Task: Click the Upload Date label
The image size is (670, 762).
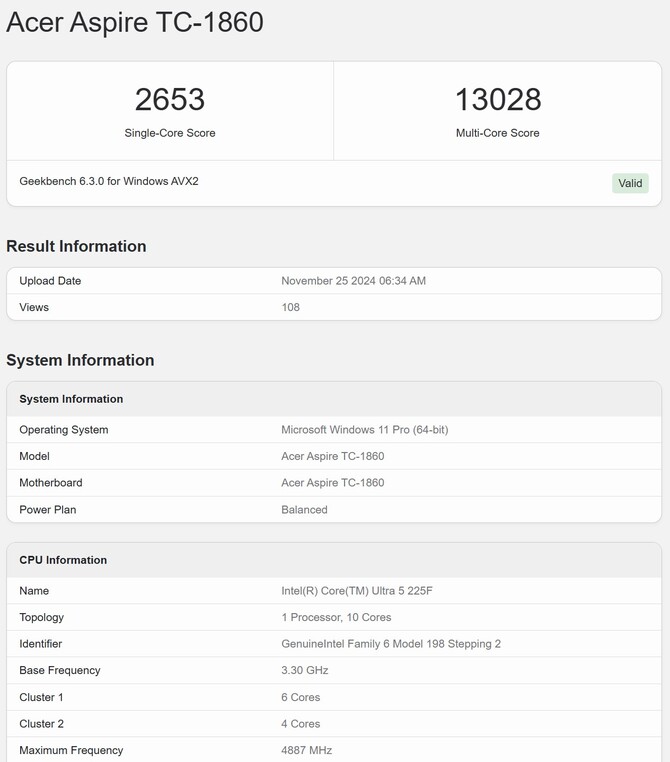Action: click(50, 281)
